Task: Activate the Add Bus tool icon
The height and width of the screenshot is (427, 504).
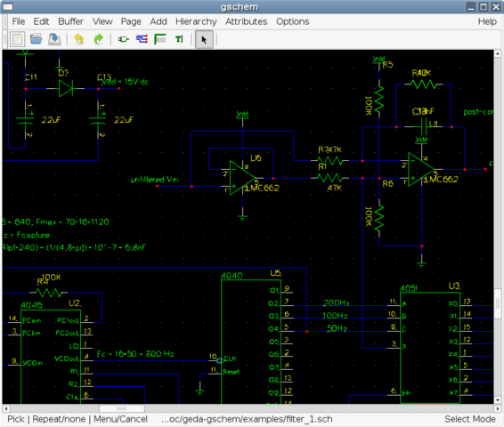Action: pos(160,39)
